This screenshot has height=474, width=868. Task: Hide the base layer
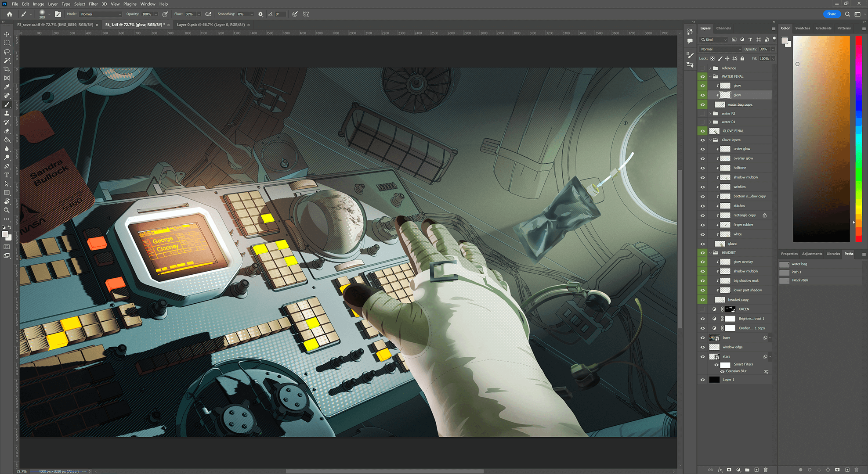click(702, 338)
